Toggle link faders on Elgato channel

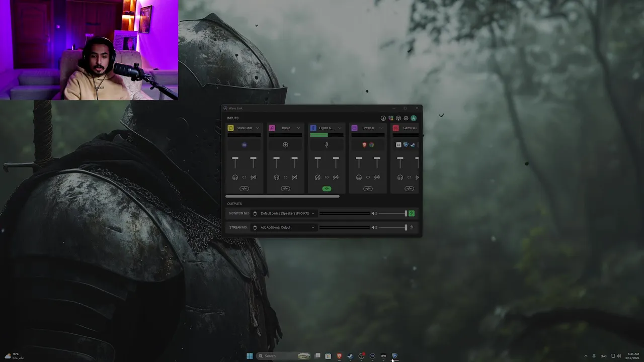(327, 177)
